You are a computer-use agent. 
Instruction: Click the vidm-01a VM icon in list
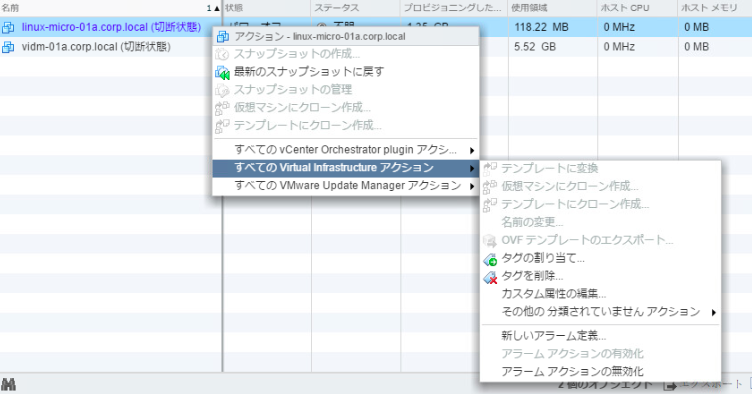tap(8, 47)
